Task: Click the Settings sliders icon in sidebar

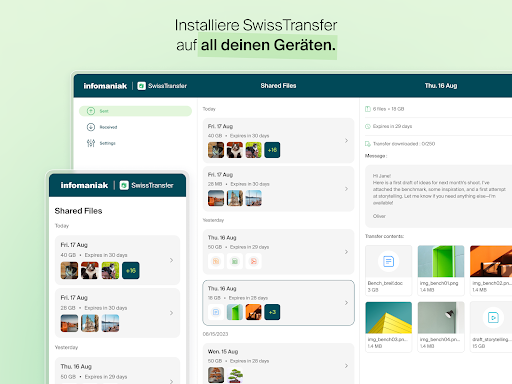Action: tap(91, 143)
